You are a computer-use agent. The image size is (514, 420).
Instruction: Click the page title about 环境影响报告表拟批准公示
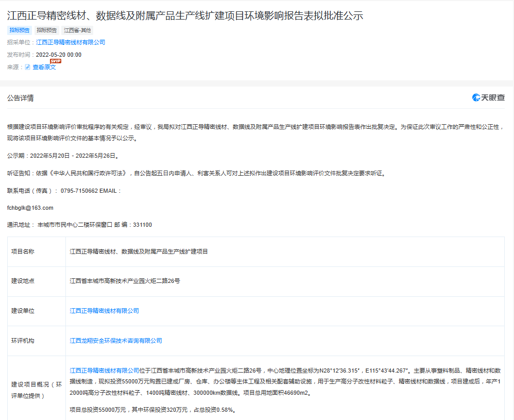coord(185,15)
